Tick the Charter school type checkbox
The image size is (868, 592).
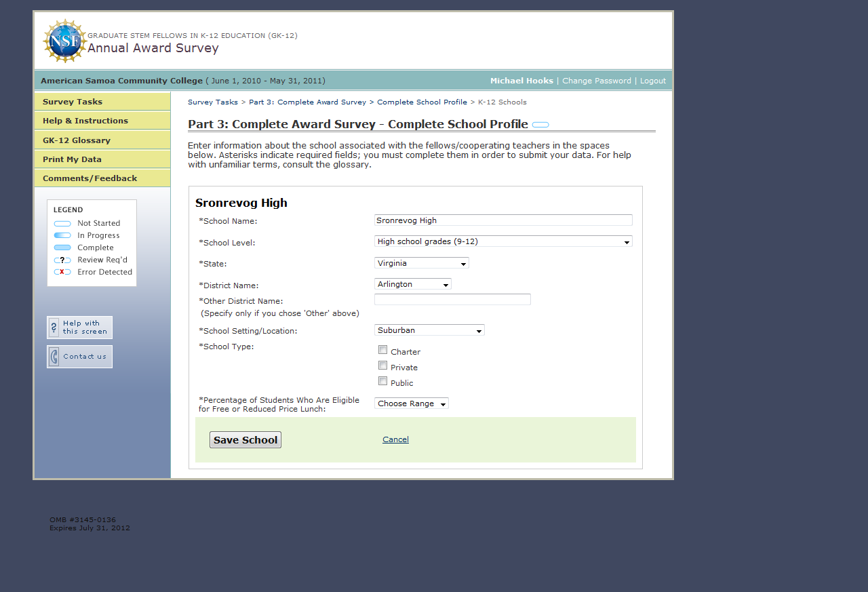383,350
